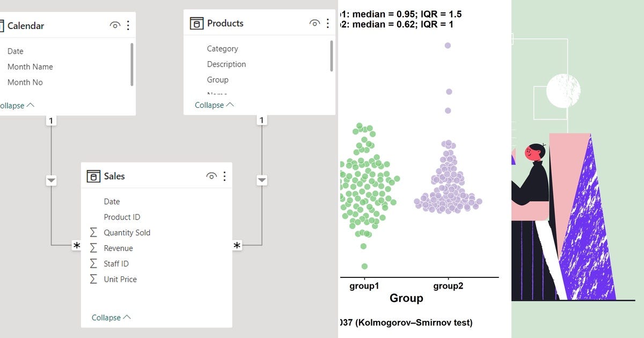Open the more options menu on Calendar table
The width and height of the screenshot is (644, 338).
click(x=128, y=25)
